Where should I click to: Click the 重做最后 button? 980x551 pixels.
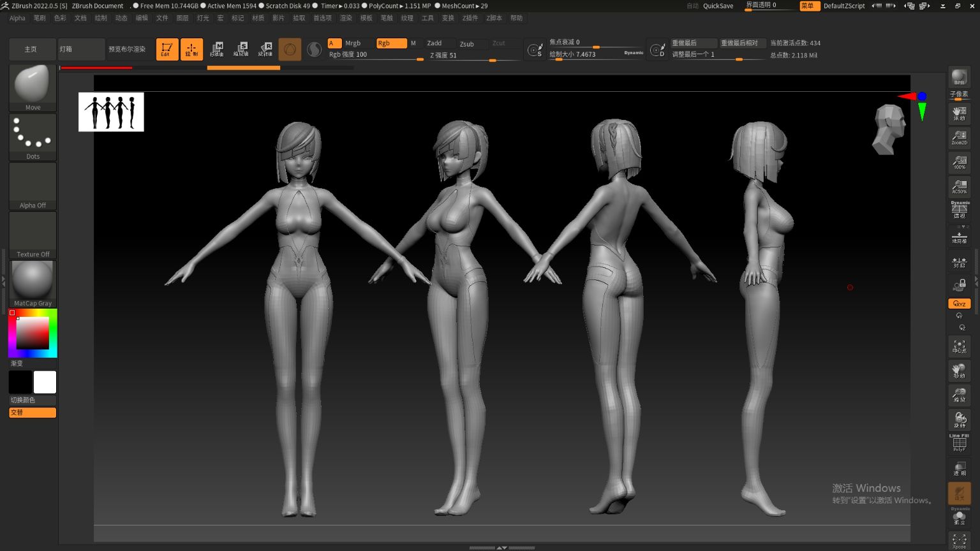click(694, 43)
